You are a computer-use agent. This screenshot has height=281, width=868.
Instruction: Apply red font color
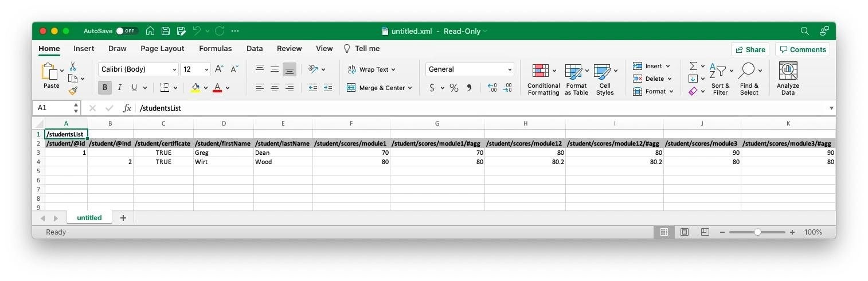[x=217, y=88]
